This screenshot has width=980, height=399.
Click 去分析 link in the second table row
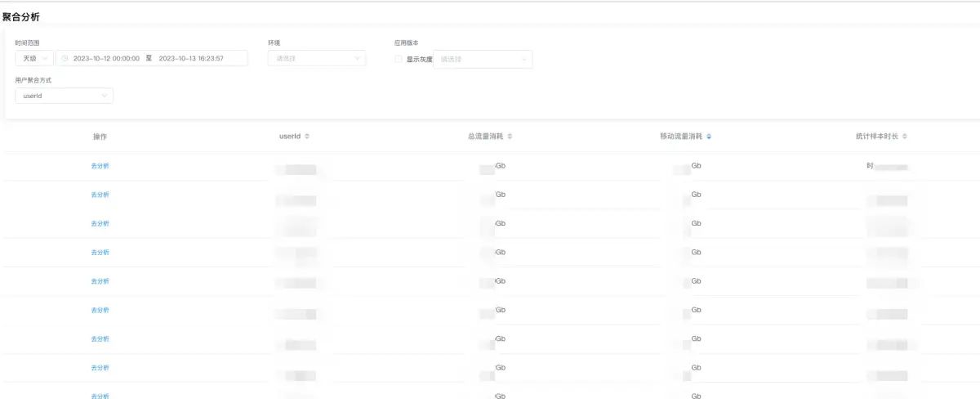100,195
